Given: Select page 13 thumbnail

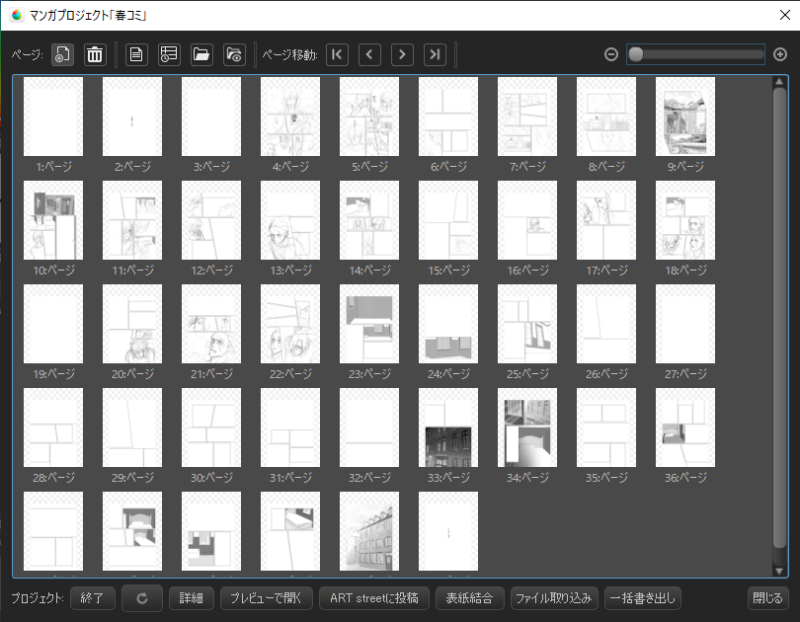Looking at the screenshot, I should point(290,220).
